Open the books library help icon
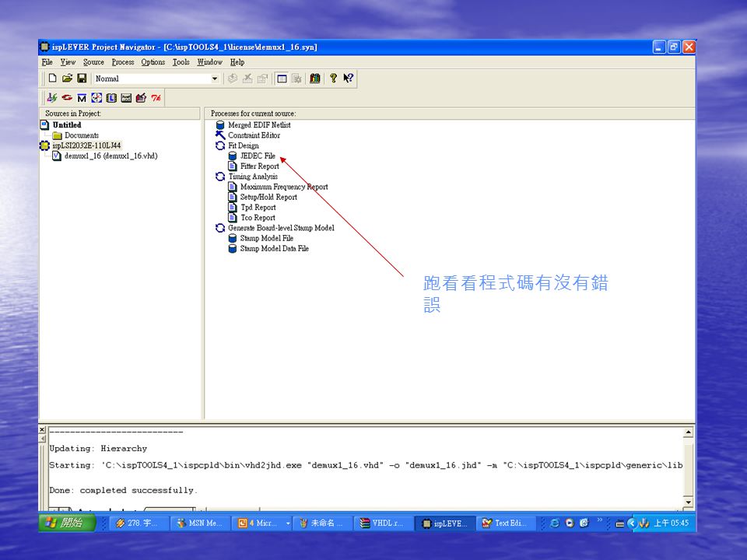 coord(315,78)
